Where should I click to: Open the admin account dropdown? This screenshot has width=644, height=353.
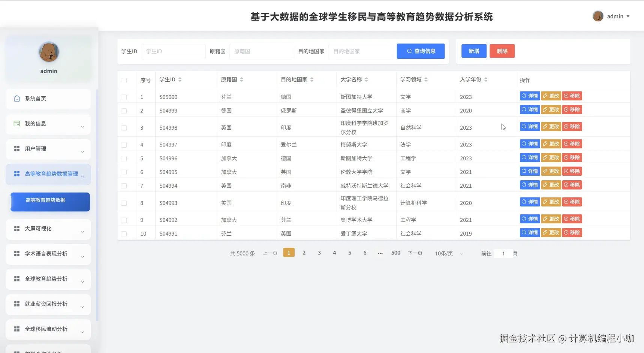[x=616, y=16]
